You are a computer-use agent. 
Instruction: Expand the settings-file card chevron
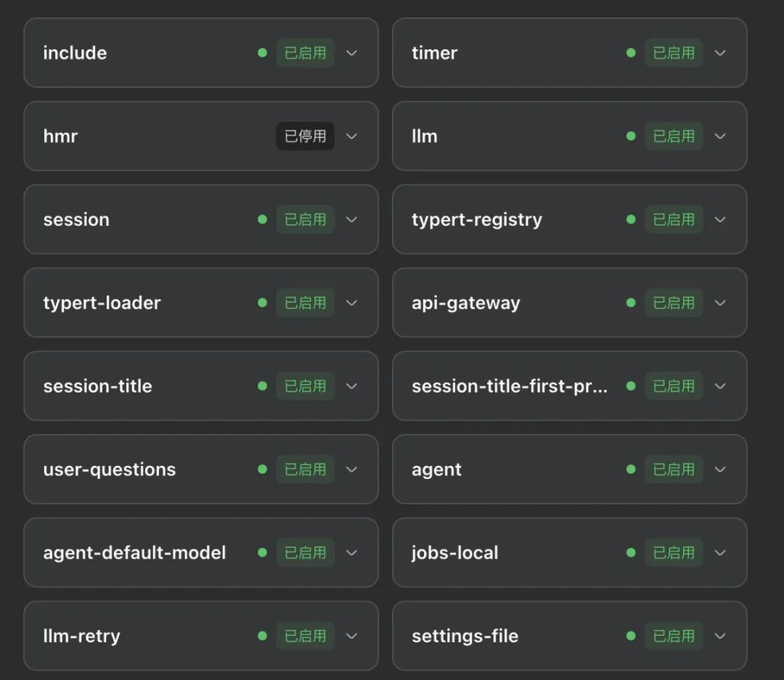(720, 636)
